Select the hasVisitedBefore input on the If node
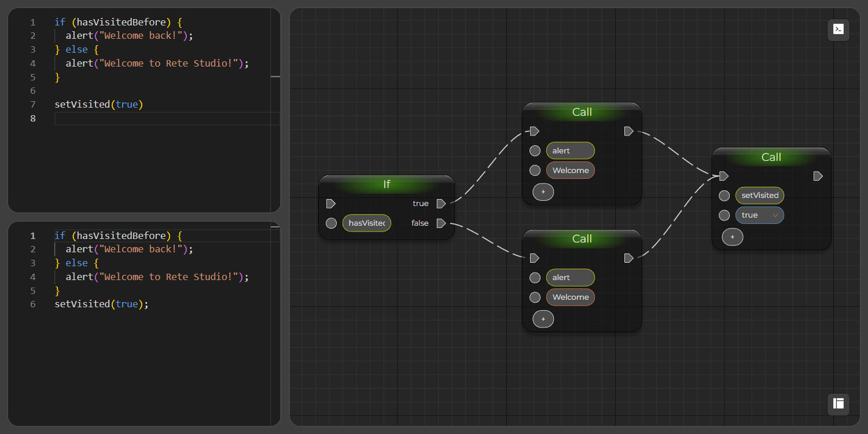868x434 pixels. [x=366, y=223]
